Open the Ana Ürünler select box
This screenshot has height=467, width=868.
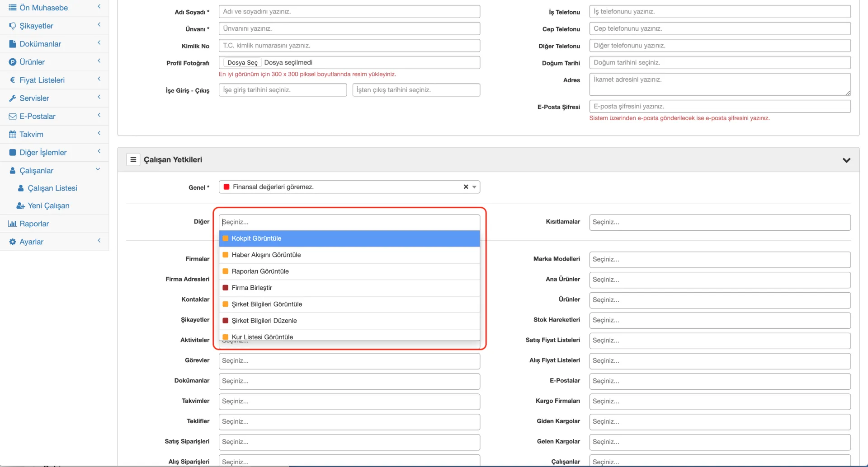(x=720, y=280)
